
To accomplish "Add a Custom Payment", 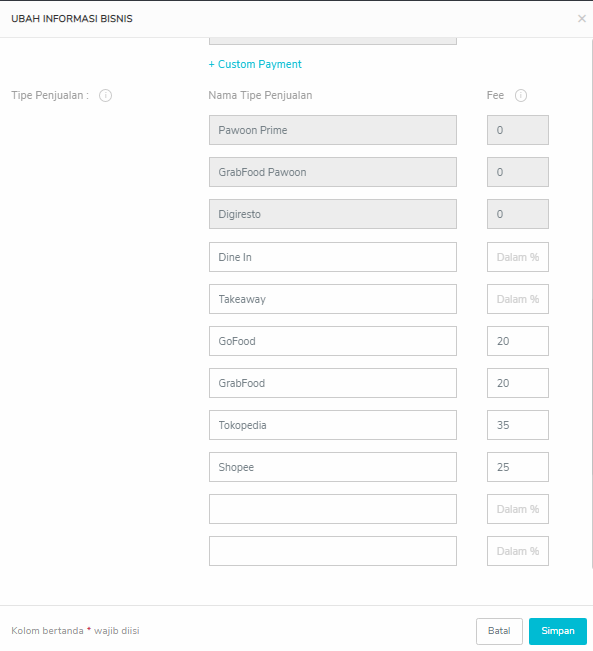I will click(x=255, y=64).
